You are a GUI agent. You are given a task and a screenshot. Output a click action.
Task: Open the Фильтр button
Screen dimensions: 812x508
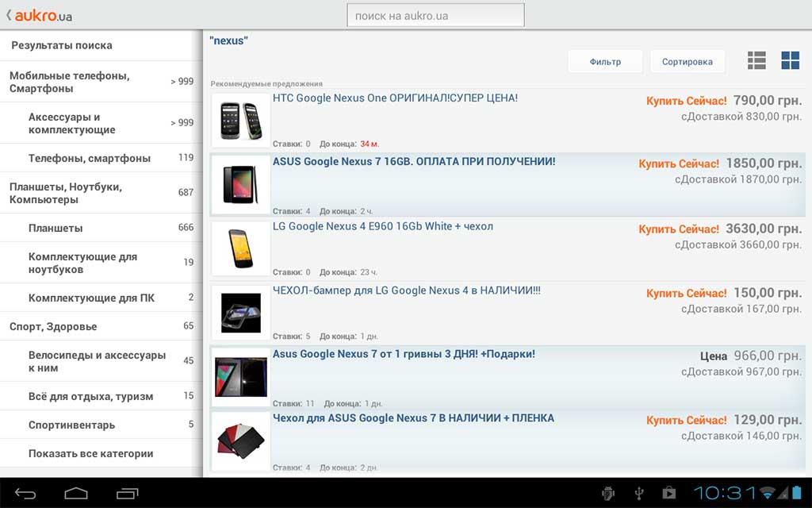(x=605, y=62)
